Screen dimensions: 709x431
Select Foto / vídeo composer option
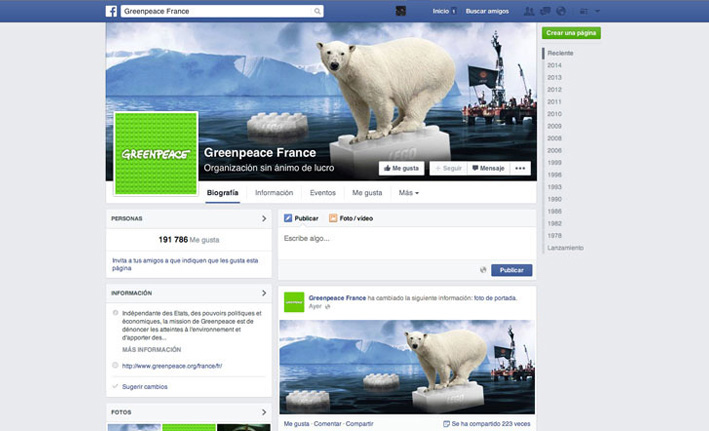click(351, 218)
